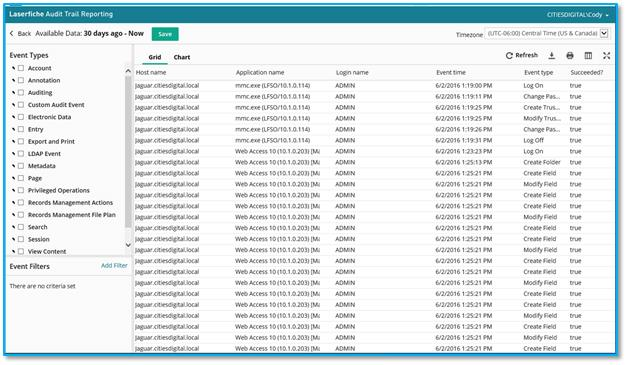Enable the Auditing event type checkbox
Screen dimensions: 627x365
21,92
